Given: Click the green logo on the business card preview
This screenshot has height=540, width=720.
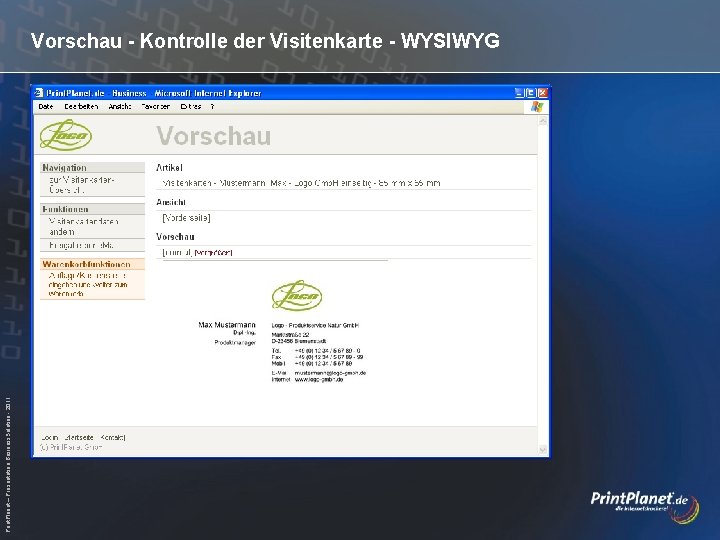Looking at the screenshot, I should pos(297,296).
